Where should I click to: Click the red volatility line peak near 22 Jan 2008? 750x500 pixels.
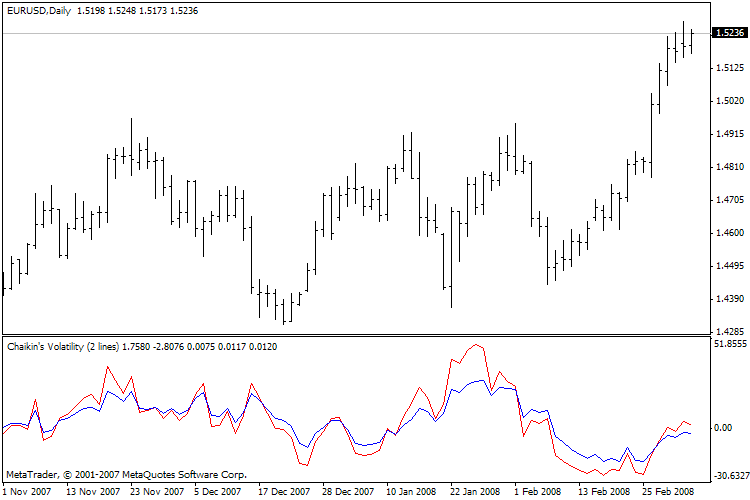[475, 344]
